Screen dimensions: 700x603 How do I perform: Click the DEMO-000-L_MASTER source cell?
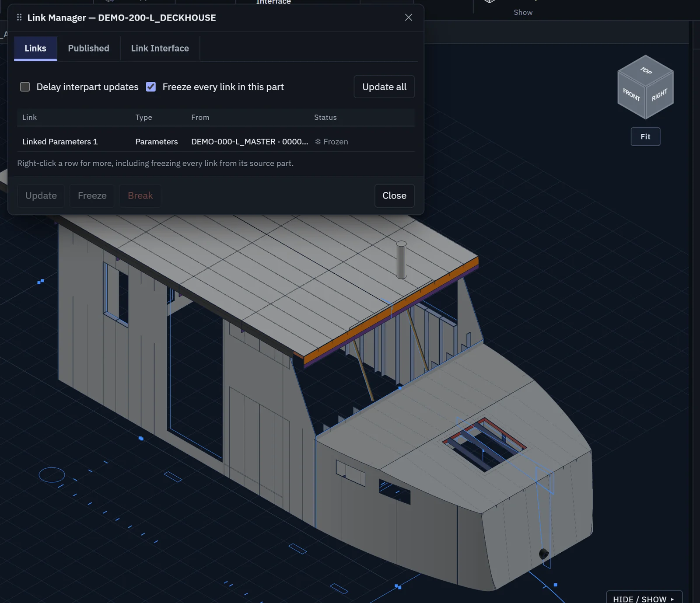click(249, 142)
